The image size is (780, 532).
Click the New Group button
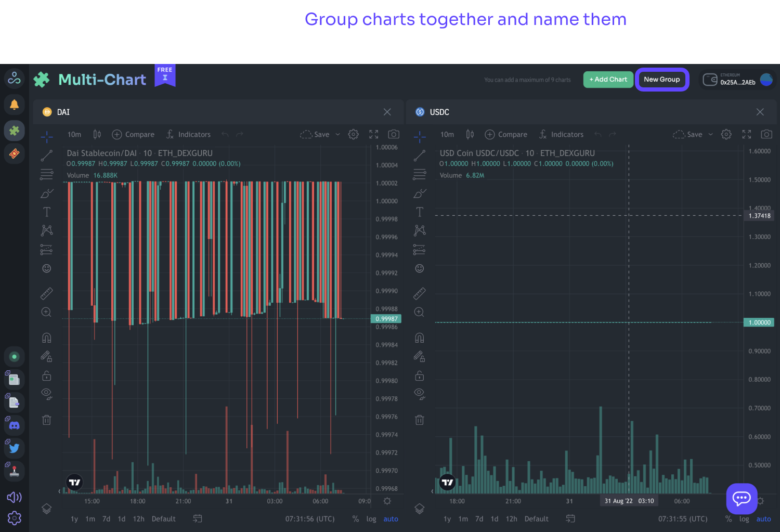[x=661, y=80]
